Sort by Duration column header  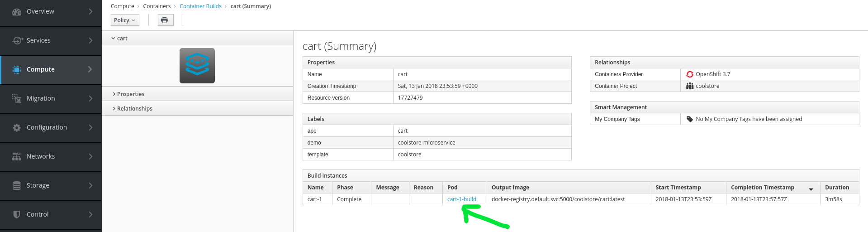click(x=840, y=188)
